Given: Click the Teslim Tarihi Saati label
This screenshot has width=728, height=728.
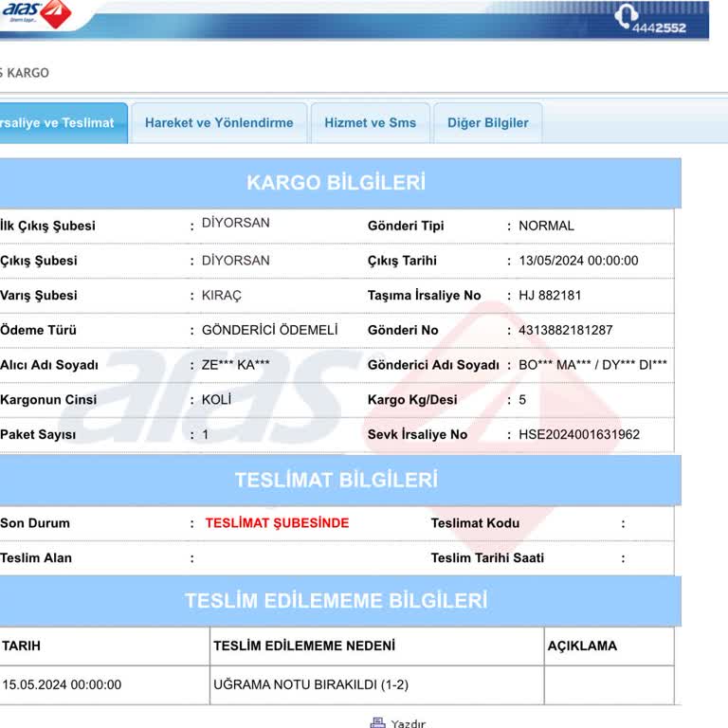Looking at the screenshot, I should pos(487,558).
